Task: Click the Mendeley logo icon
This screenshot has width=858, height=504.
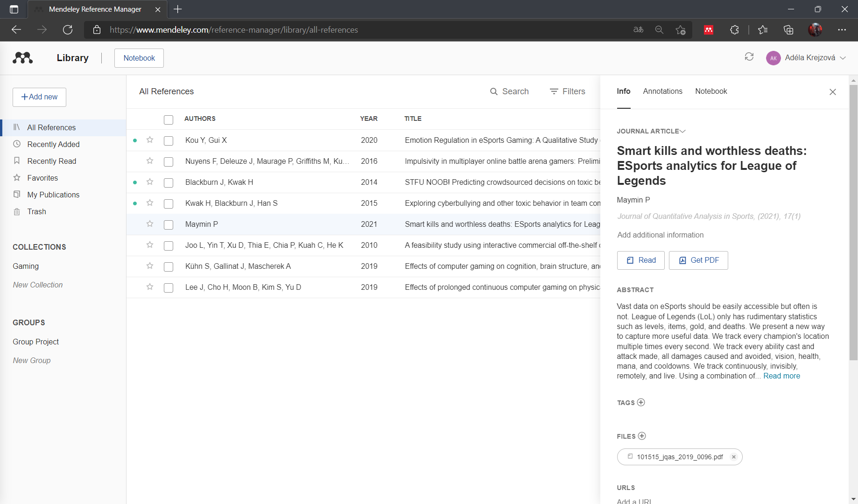Action: point(22,58)
